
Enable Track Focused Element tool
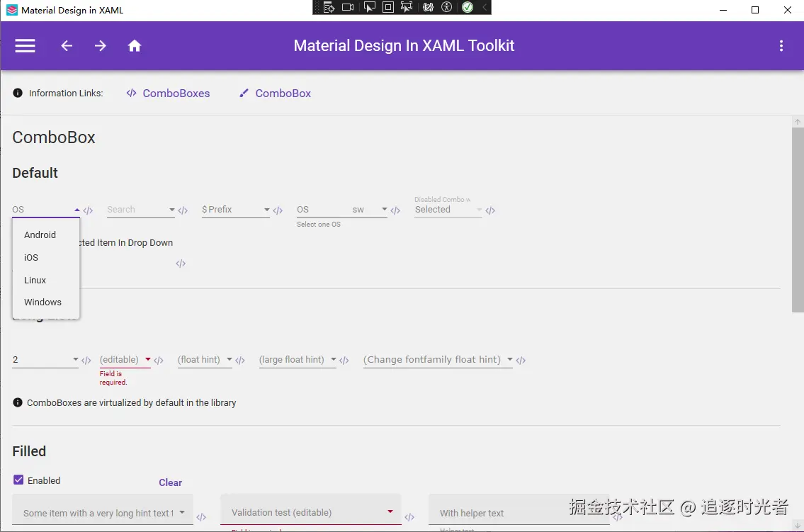click(x=407, y=7)
